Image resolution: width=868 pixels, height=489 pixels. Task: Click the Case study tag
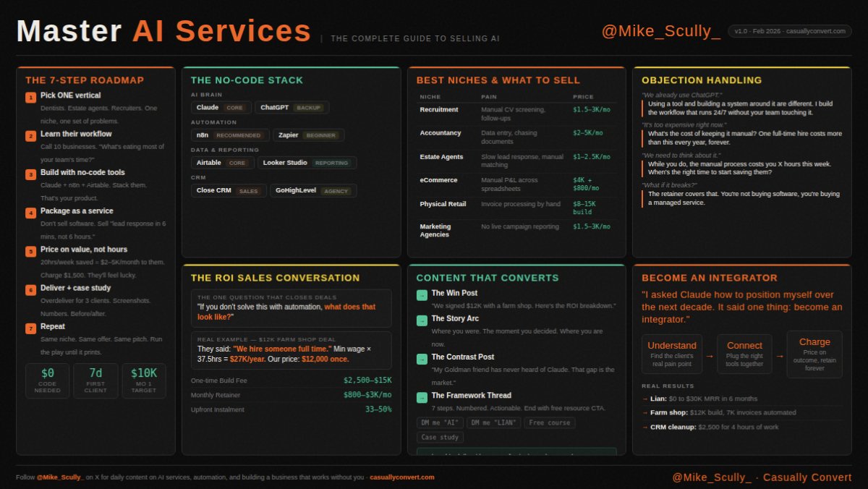(441, 437)
